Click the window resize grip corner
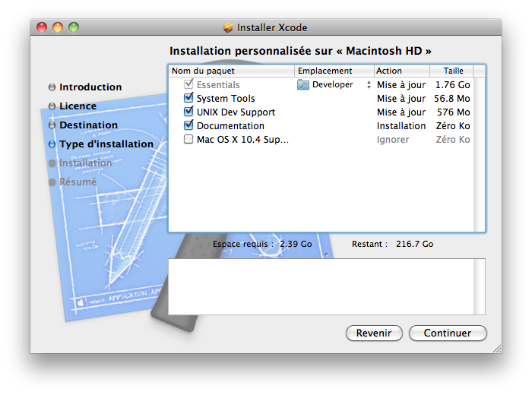 [x=497, y=349]
